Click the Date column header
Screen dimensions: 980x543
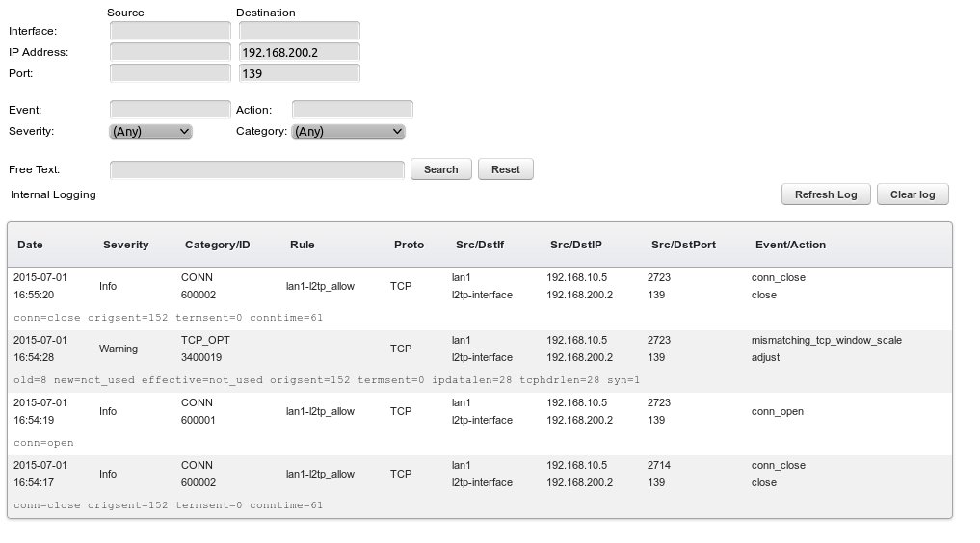[x=30, y=245]
